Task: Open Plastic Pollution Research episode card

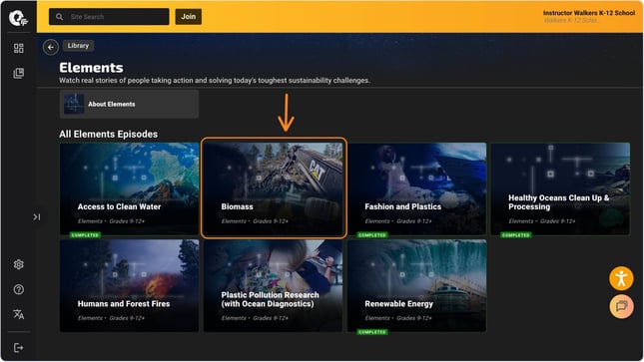Action: tap(274, 285)
